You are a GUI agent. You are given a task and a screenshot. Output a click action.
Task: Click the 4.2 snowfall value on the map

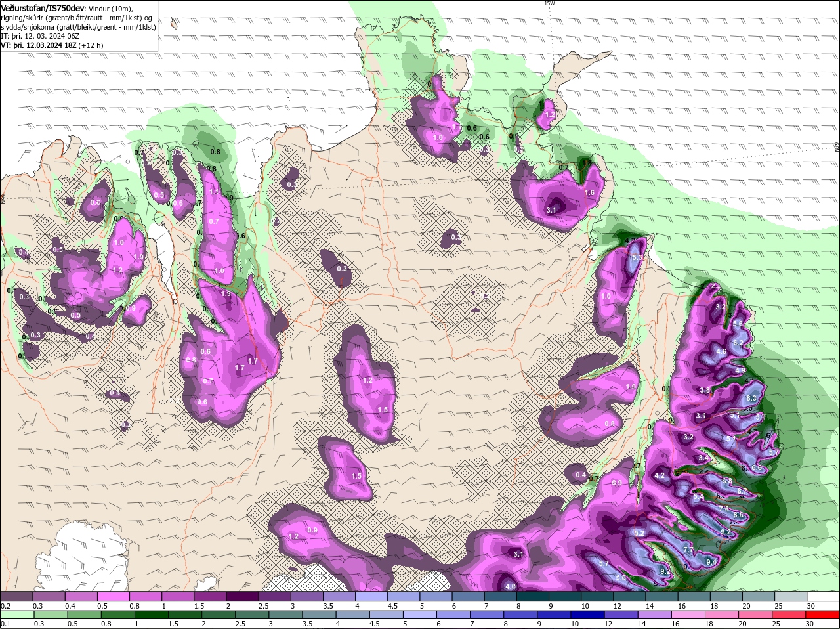660,475
